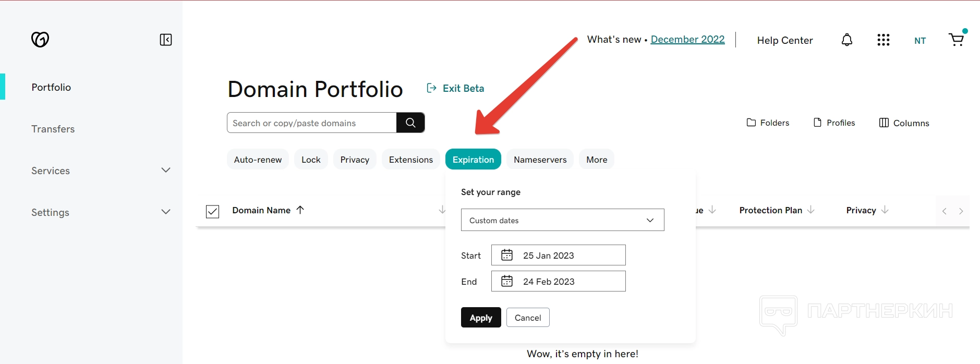This screenshot has height=364, width=980.
Task: Open the apps grid menu icon
Action: [883, 40]
